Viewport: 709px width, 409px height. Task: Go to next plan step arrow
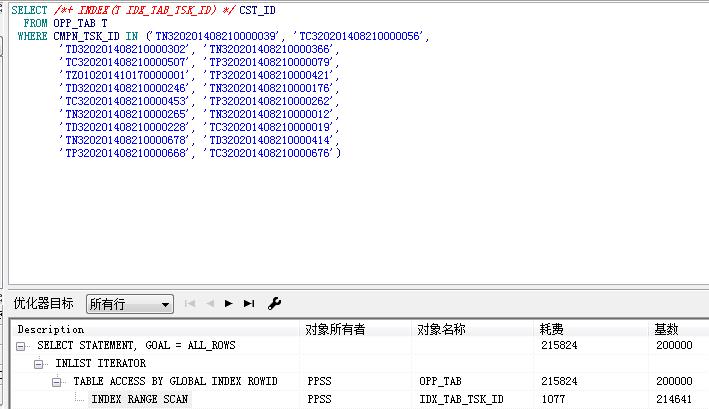pyautogui.click(x=229, y=303)
